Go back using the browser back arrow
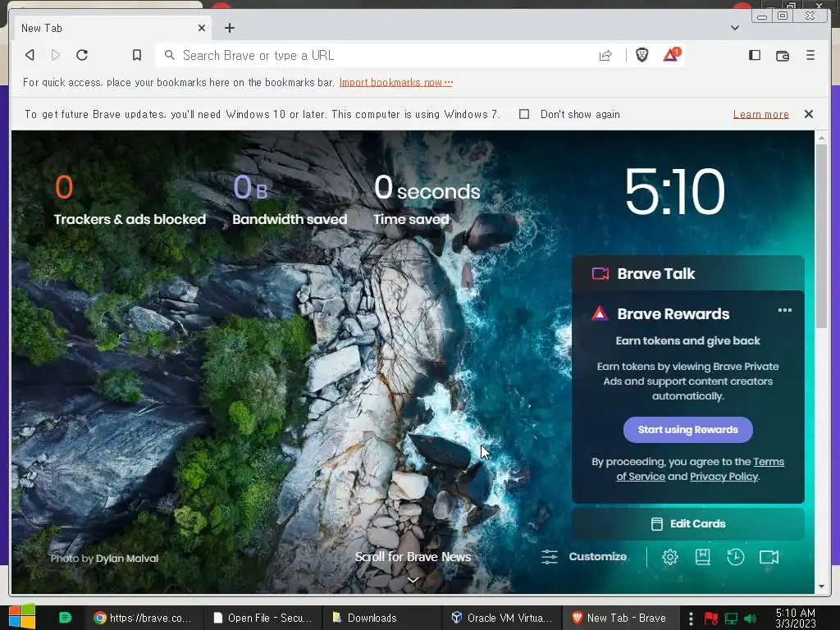 [x=30, y=55]
